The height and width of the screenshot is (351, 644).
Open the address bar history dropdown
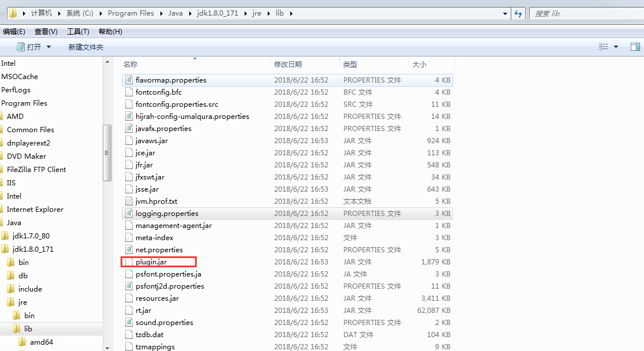coord(504,13)
